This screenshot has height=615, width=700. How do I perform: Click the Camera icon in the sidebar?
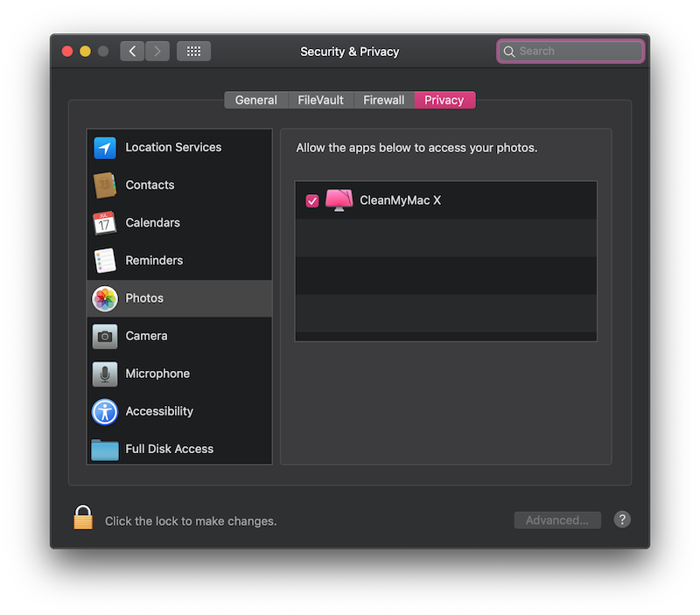[105, 336]
